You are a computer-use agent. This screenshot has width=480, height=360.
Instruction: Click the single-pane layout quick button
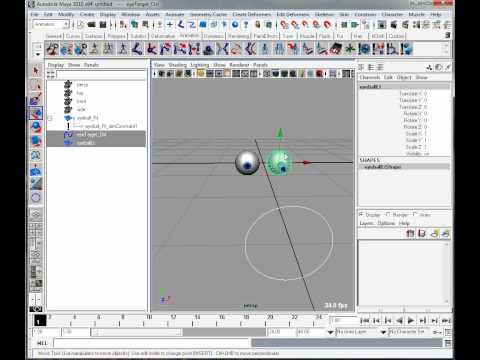click(36, 214)
